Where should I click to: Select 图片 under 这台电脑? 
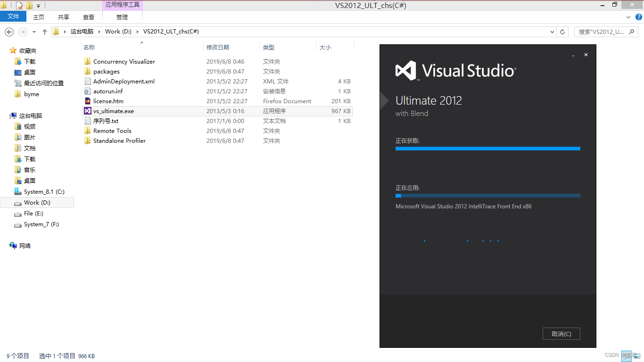click(x=30, y=137)
